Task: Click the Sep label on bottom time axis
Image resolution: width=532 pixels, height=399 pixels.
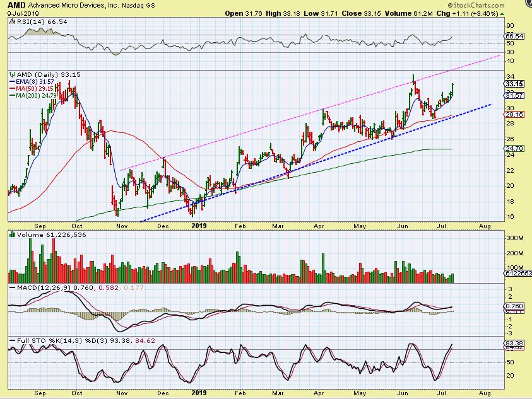Action: tap(40, 393)
